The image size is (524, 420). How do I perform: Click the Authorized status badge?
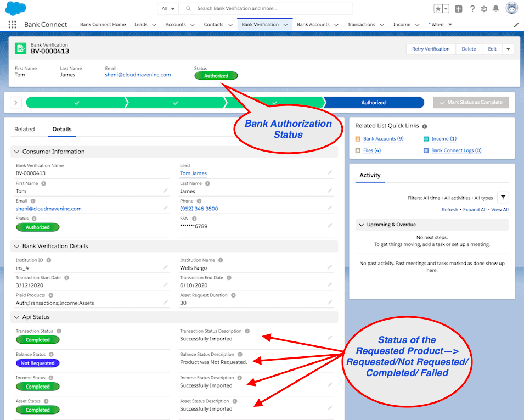pos(216,76)
